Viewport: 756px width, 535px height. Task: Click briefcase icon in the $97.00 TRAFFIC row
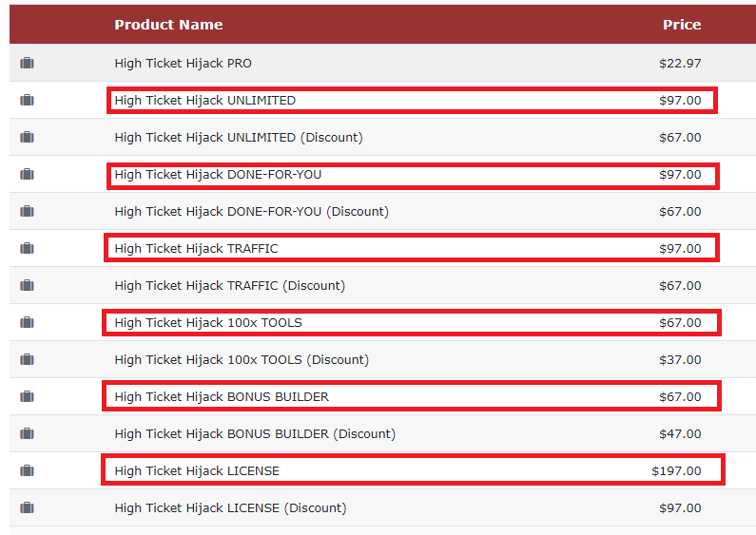27,248
